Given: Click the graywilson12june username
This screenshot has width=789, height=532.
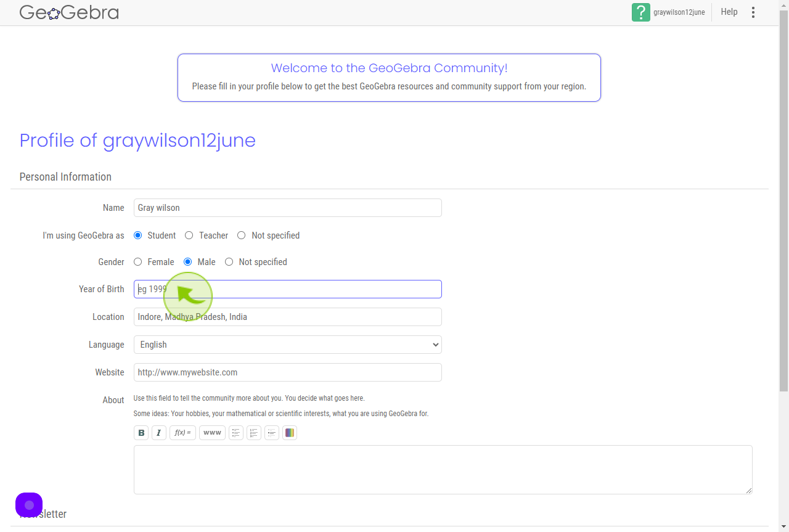Looking at the screenshot, I should (x=679, y=12).
